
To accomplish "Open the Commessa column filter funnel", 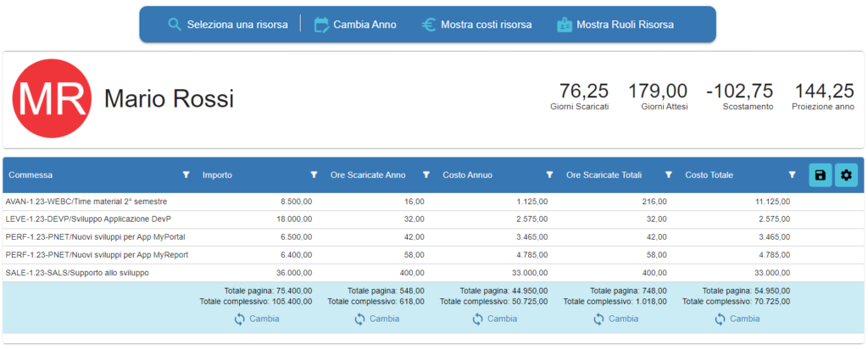I will point(186,174).
